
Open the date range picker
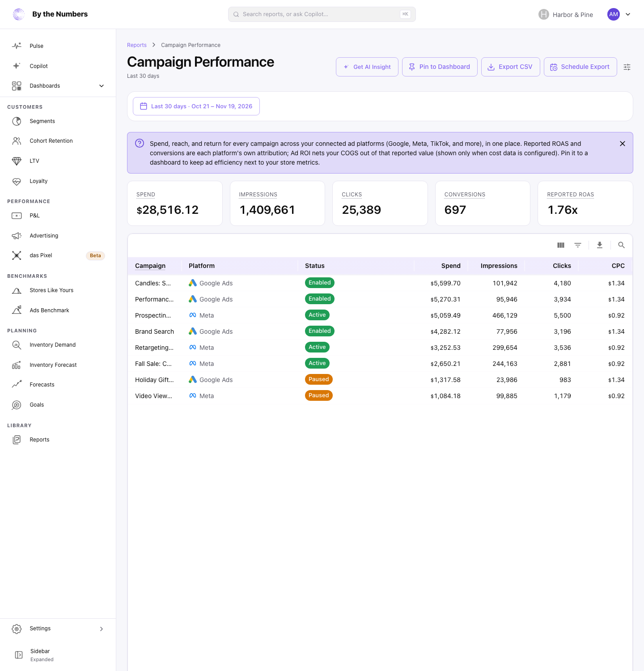[196, 106]
